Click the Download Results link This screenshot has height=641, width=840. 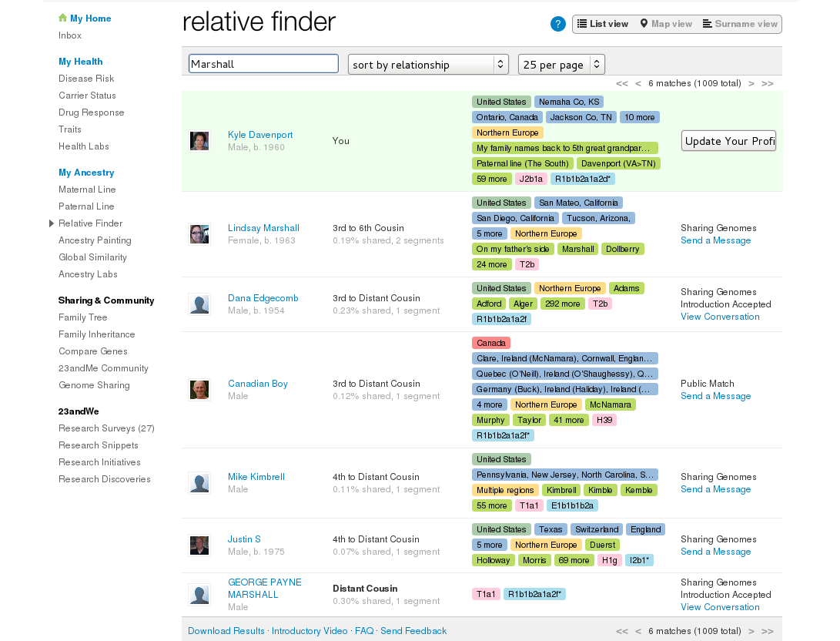(x=226, y=631)
